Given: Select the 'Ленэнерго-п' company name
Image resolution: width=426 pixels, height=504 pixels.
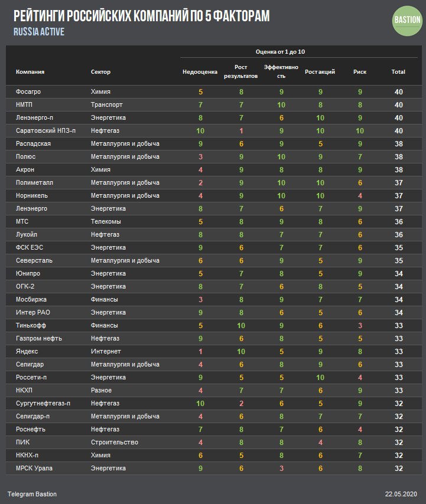Looking at the screenshot, I should point(34,117).
